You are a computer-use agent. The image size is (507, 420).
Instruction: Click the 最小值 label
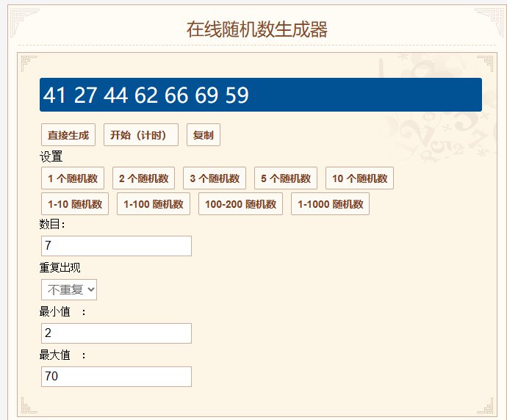(54, 311)
